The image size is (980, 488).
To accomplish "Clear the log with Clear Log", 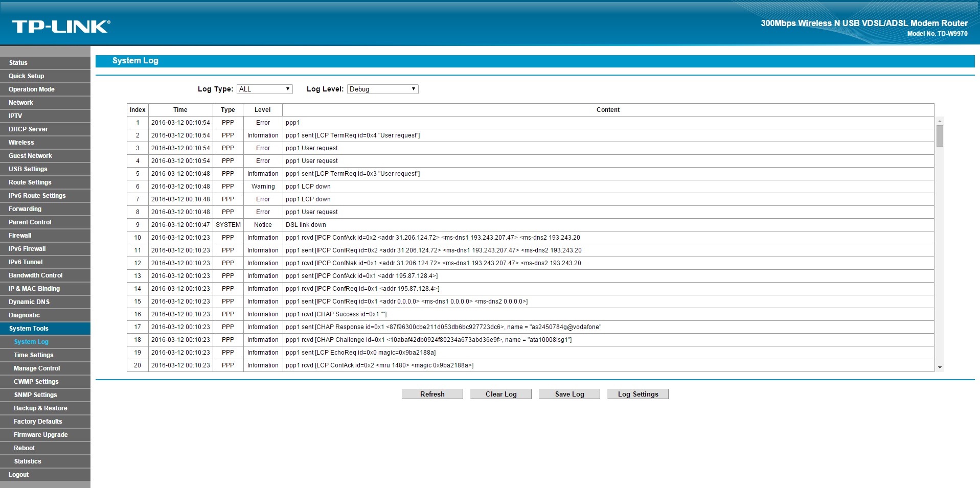I will click(501, 394).
